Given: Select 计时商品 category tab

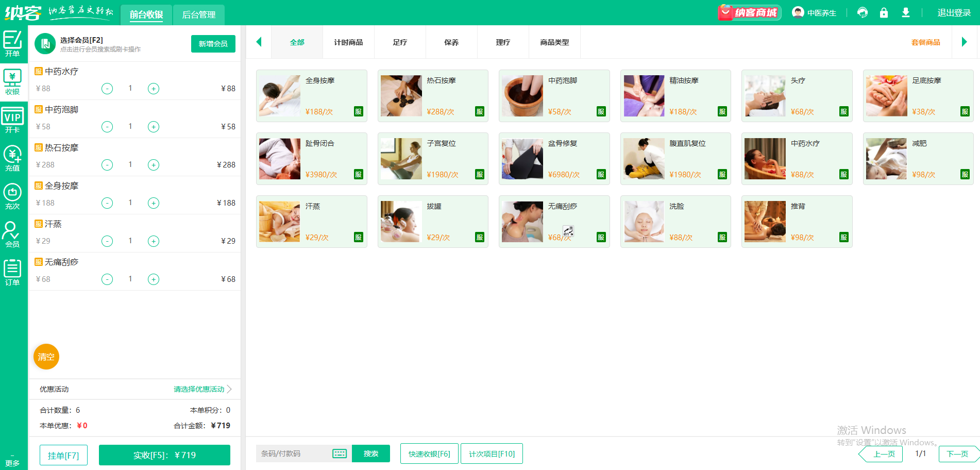Looking at the screenshot, I should click(349, 42).
